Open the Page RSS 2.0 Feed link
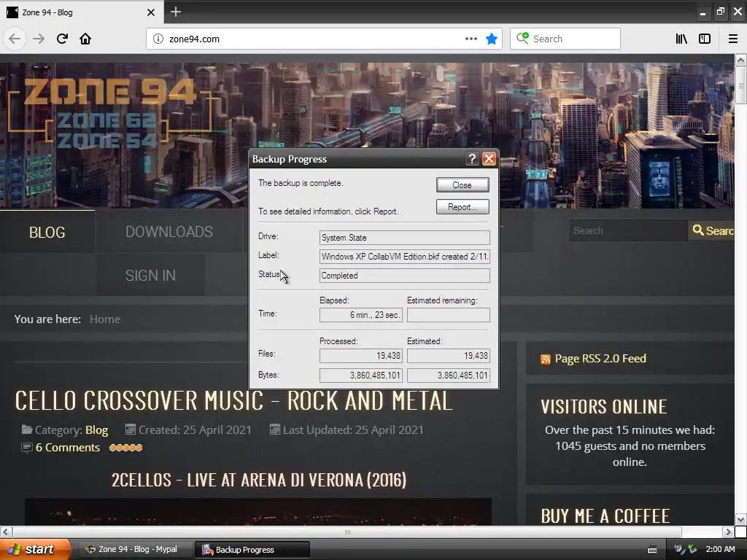 [600, 359]
